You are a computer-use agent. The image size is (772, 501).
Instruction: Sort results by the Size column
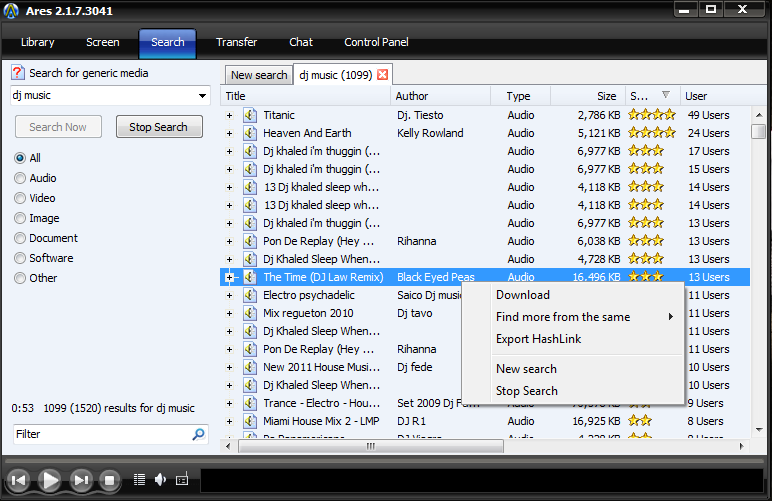click(x=588, y=96)
